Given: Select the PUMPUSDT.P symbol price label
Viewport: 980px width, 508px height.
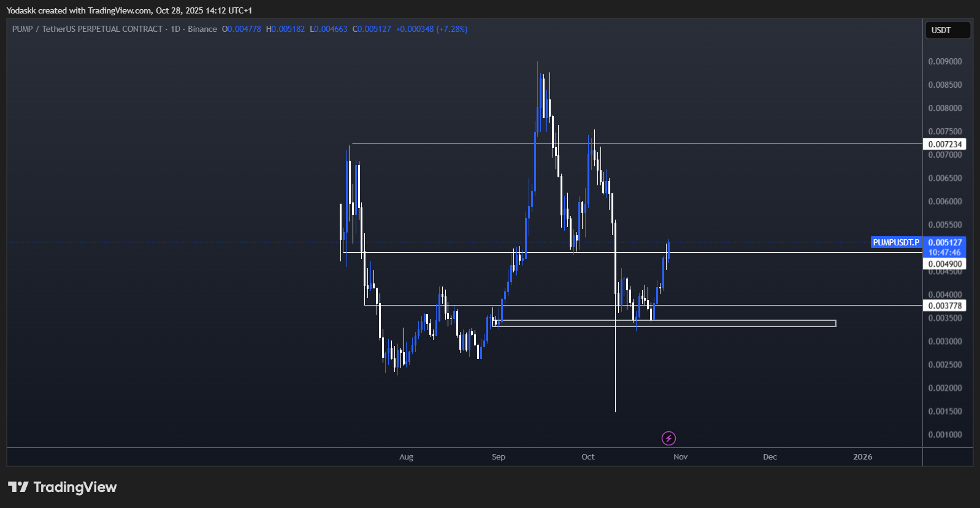Looking at the screenshot, I should tap(896, 242).
